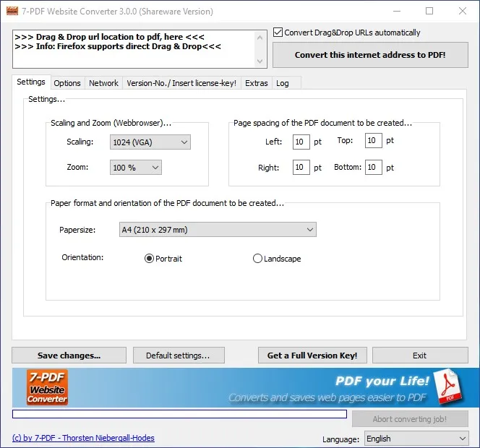Click Get a Full Version Key button
Image resolution: width=480 pixels, height=448 pixels.
pyautogui.click(x=312, y=356)
